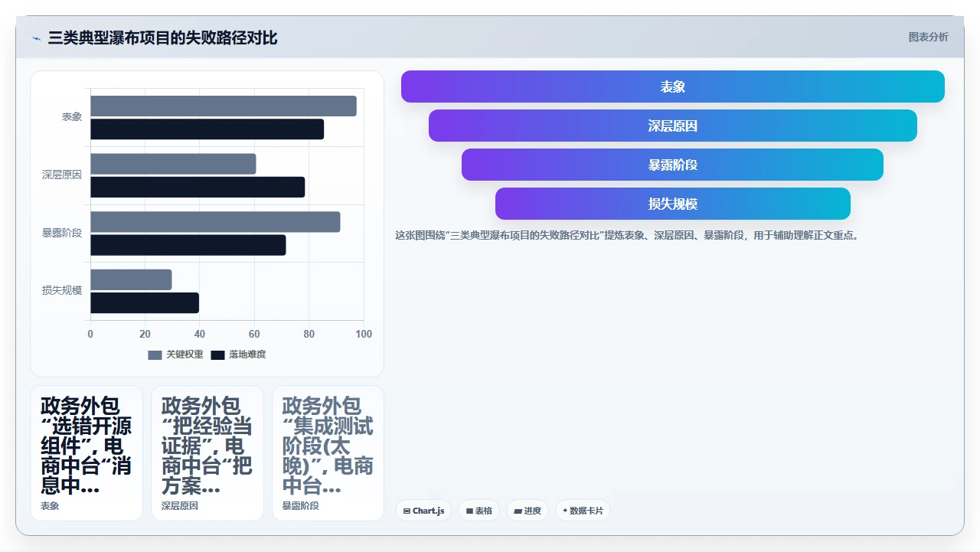This screenshot has height=552, width=980.
Task: Select the 暴露阶段 funnel bar
Action: pyautogui.click(x=672, y=165)
